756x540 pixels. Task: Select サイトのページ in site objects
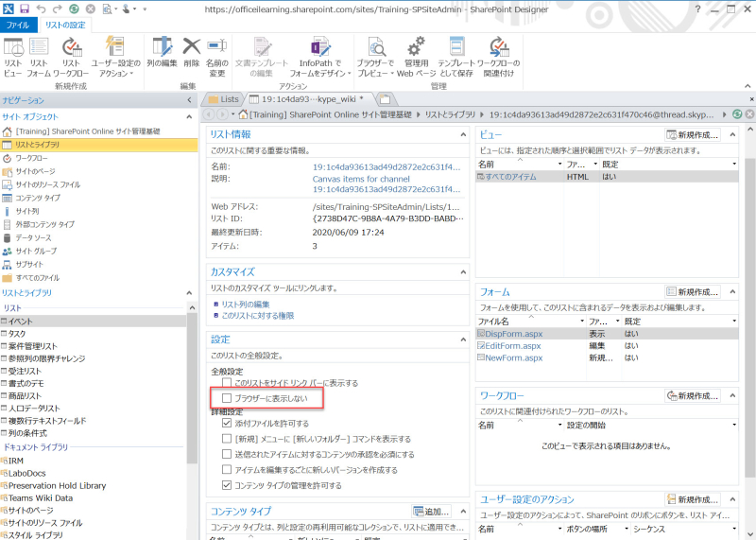coord(35,171)
